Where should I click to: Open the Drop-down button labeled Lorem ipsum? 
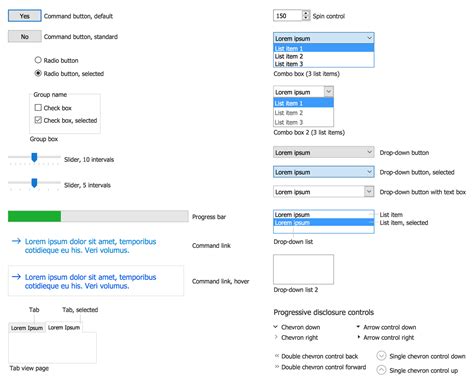pyautogui.click(x=324, y=152)
